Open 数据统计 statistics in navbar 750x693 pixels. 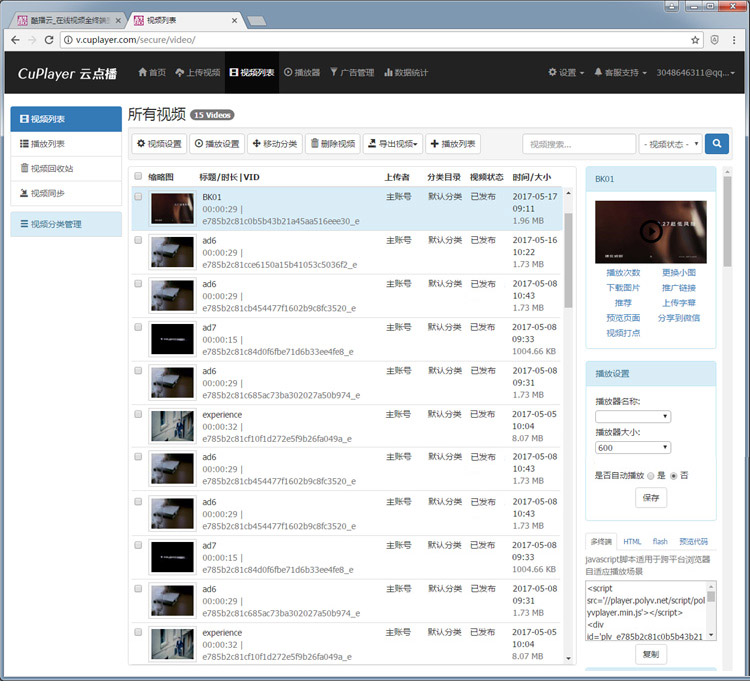(405, 73)
